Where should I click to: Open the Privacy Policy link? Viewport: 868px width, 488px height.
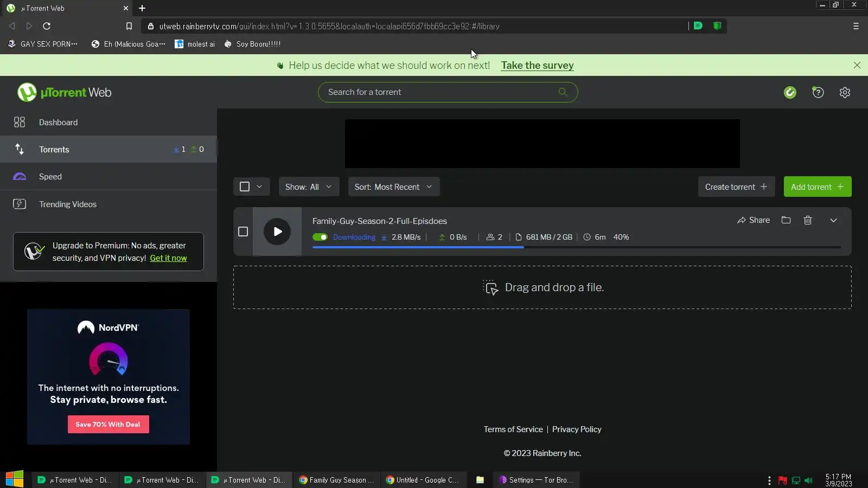point(577,429)
